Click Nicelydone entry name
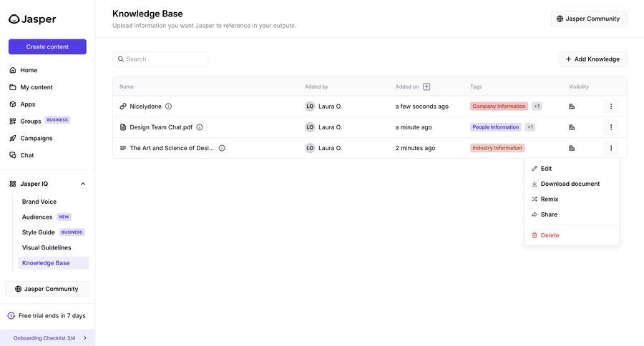644x346 pixels. (145, 107)
